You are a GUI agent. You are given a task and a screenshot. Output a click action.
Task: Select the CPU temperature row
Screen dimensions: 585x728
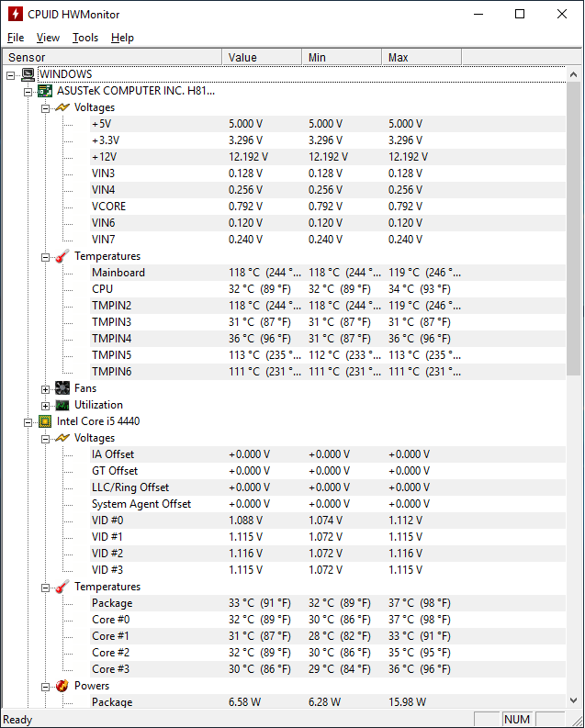[x=328, y=289]
